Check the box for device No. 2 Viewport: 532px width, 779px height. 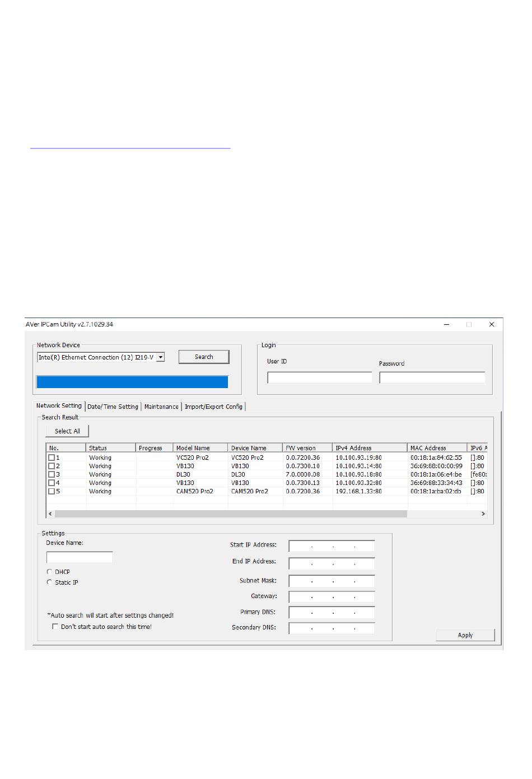tap(52, 466)
